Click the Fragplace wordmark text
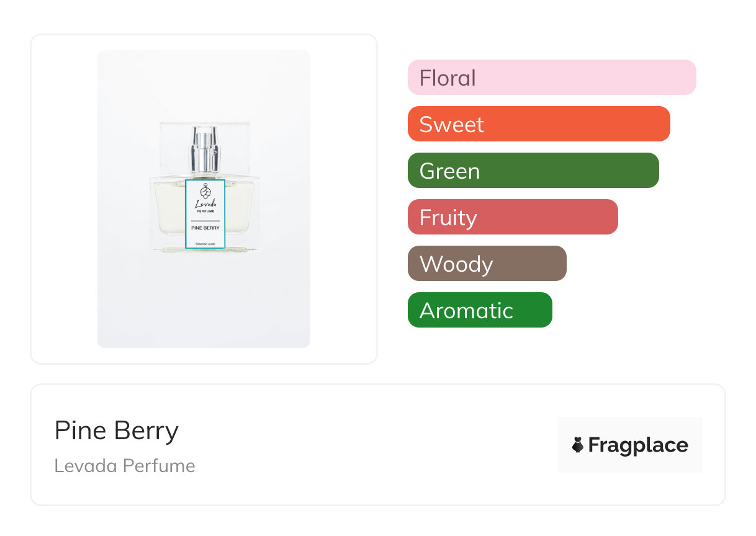756x536 pixels. click(638, 445)
